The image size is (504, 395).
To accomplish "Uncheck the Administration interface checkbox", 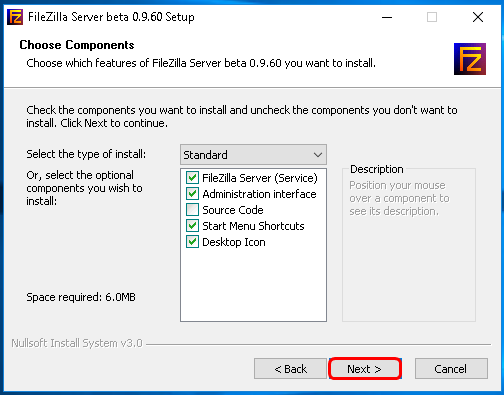I will point(192,194).
